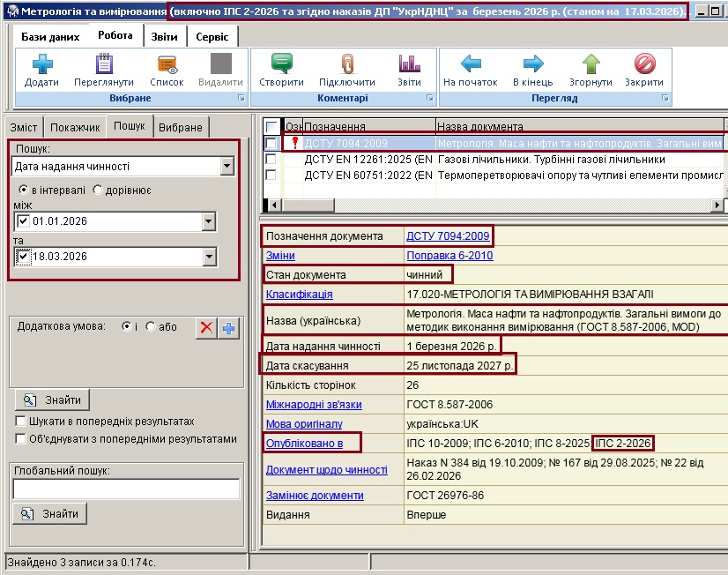Collapse view using Згорнути icon
Viewport: 728px width, 575px height.
point(590,65)
